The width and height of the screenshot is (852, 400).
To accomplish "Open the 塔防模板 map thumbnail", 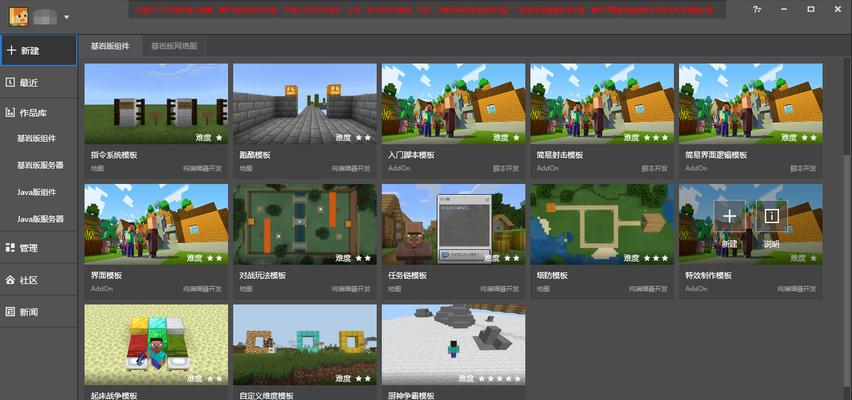I will (x=602, y=224).
